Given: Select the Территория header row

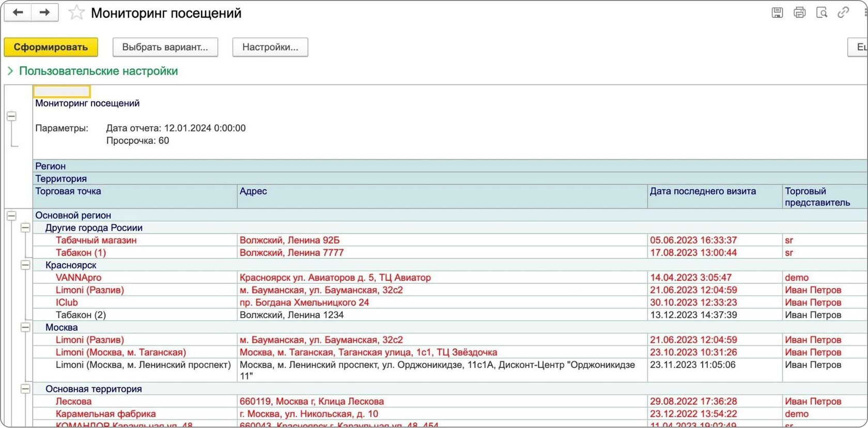Looking at the screenshot, I should [450, 178].
